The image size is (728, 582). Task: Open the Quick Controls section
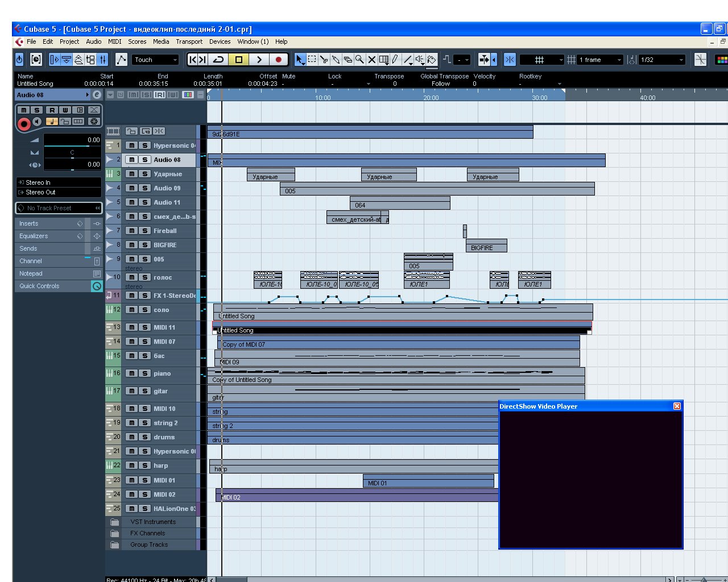pos(59,286)
